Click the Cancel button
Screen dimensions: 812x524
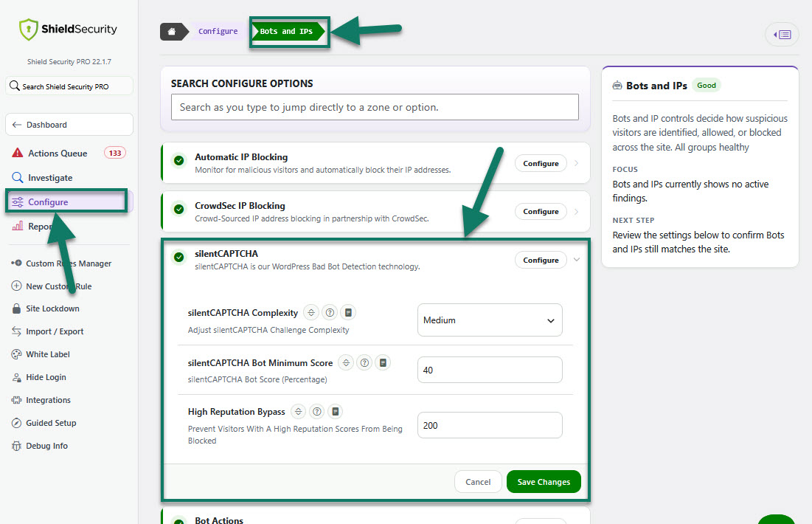tap(478, 482)
